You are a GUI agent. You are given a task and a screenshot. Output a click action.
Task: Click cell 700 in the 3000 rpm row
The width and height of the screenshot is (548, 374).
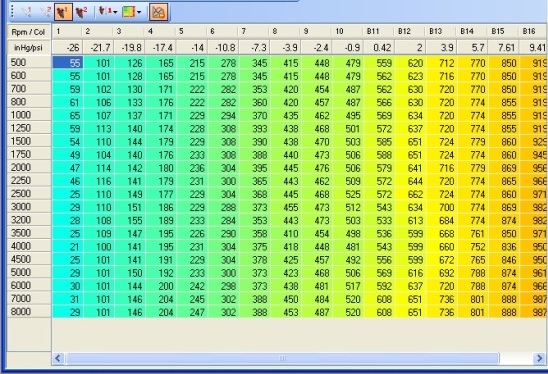(441, 207)
